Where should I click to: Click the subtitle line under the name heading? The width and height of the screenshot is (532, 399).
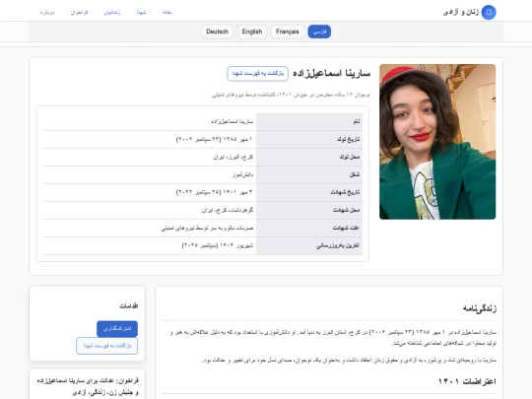point(291,95)
